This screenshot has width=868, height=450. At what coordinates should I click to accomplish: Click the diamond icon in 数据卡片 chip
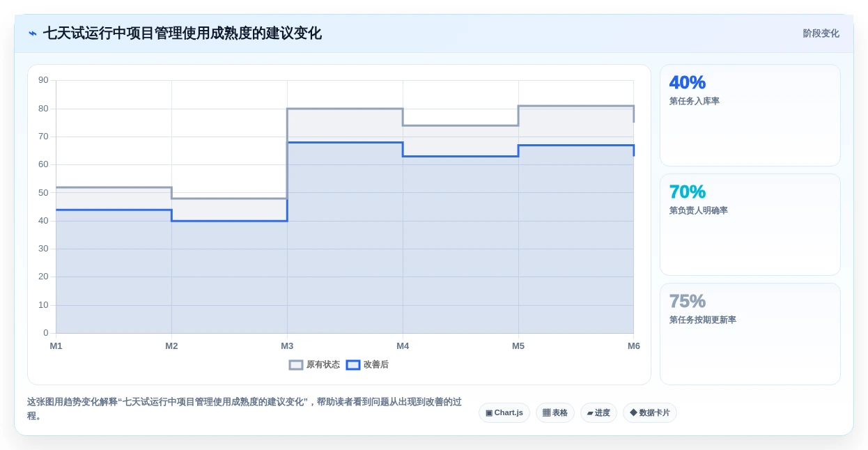tap(633, 413)
